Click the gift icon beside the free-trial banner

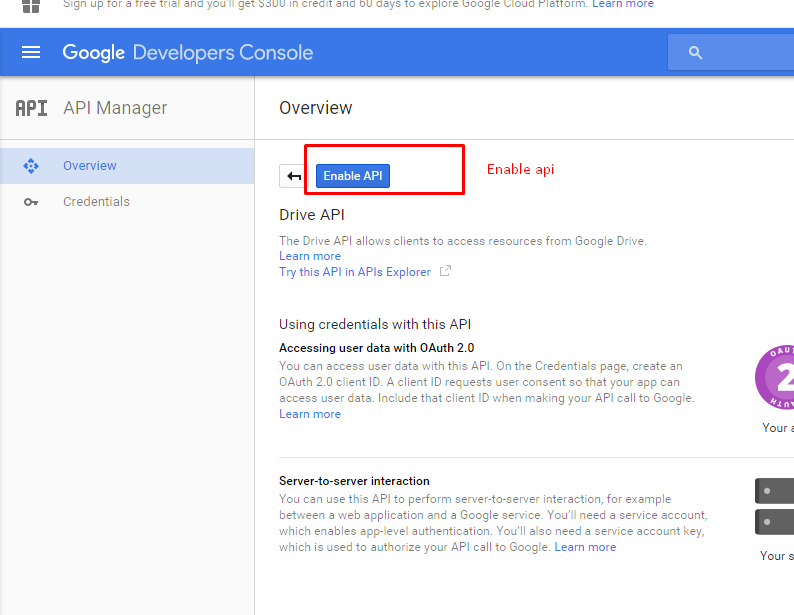pos(31,6)
